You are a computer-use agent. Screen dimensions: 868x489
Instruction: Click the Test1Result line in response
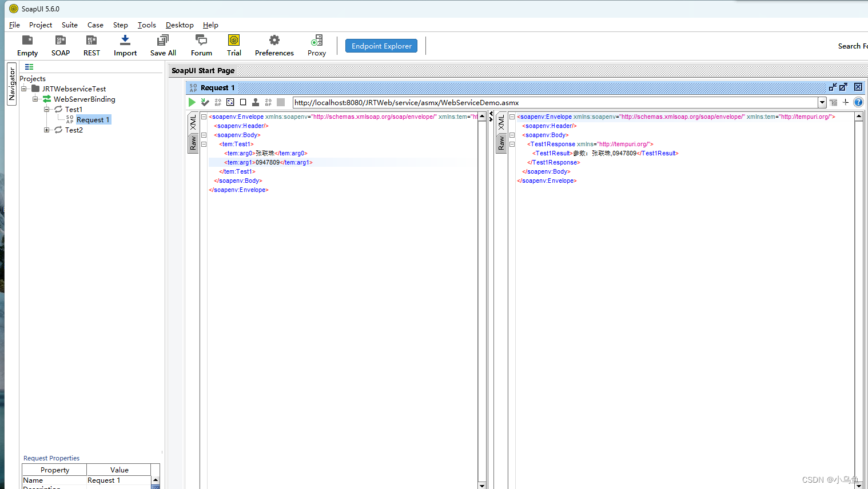[x=606, y=153]
